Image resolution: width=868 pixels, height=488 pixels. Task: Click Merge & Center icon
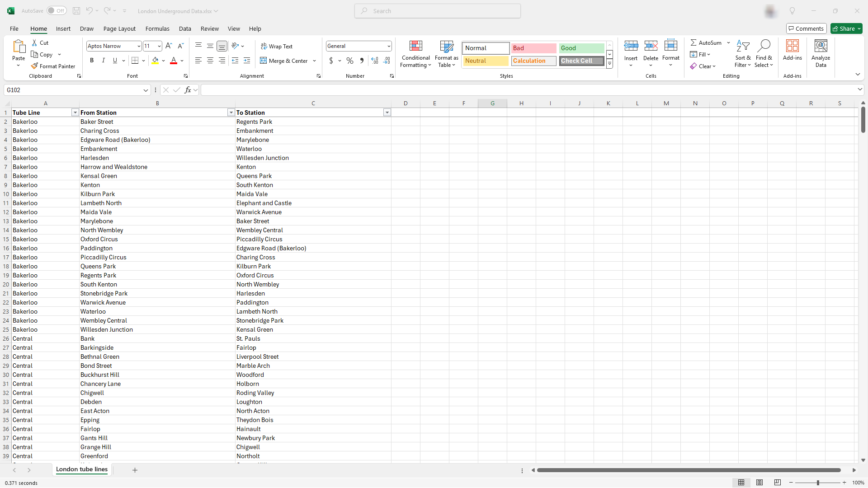[264, 61]
